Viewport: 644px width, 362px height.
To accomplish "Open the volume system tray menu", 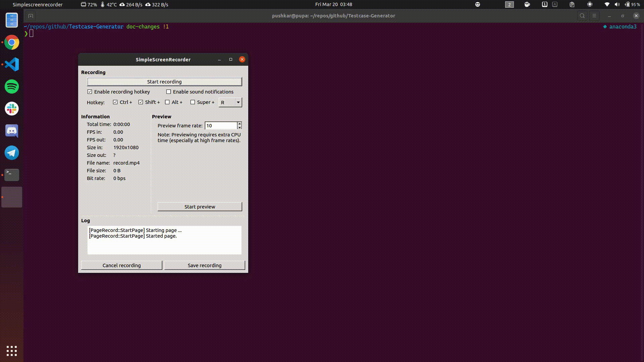I will (x=617, y=4).
